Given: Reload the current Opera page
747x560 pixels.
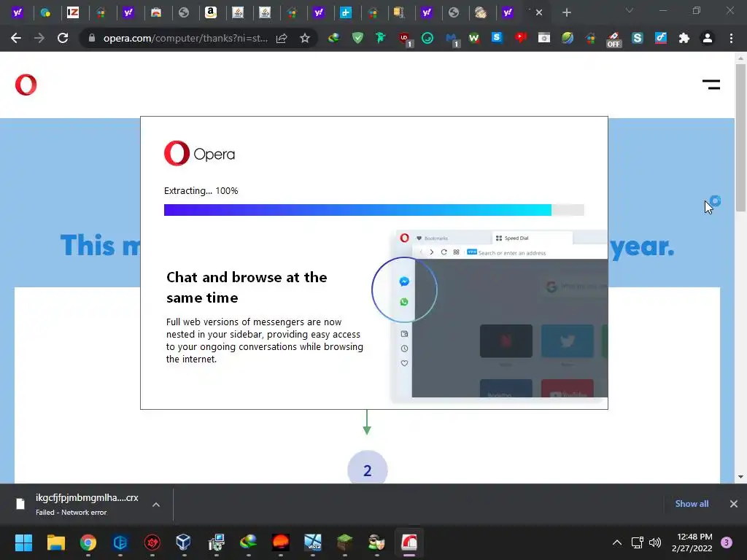Looking at the screenshot, I should [63, 38].
